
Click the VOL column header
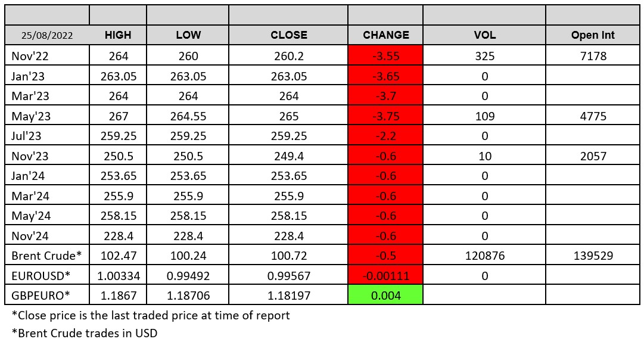pyautogui.click(x=484, y=35)
